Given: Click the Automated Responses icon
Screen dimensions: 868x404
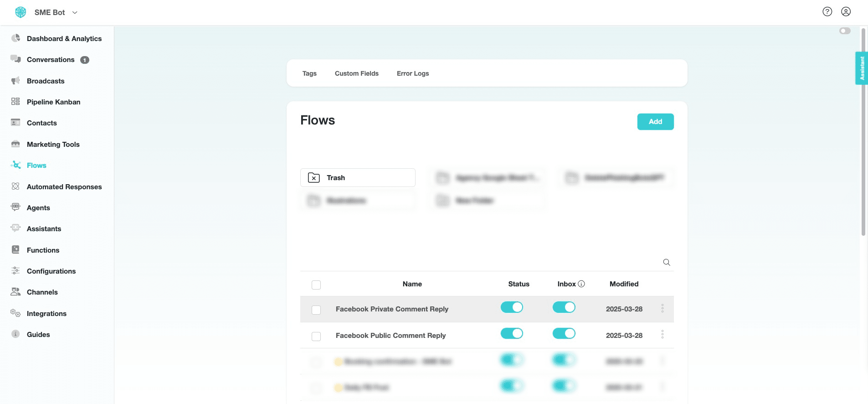Looking at the screenshot, I should [x=16, y=186].
